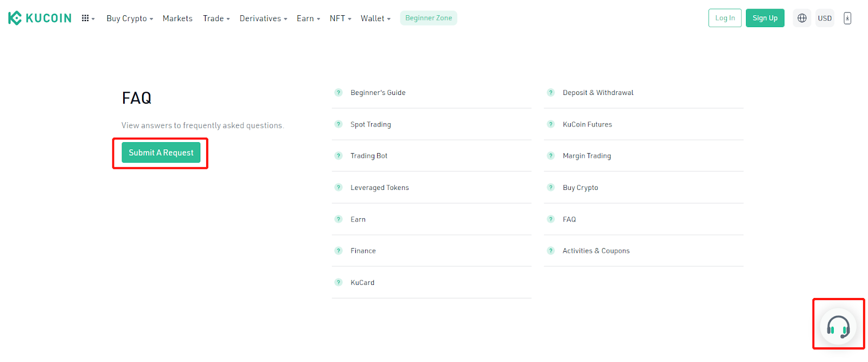Viewport: 868px width, 362px height.
Task: Expand the Buy Crypto navigation dropdown
Action: click(130, 18)
